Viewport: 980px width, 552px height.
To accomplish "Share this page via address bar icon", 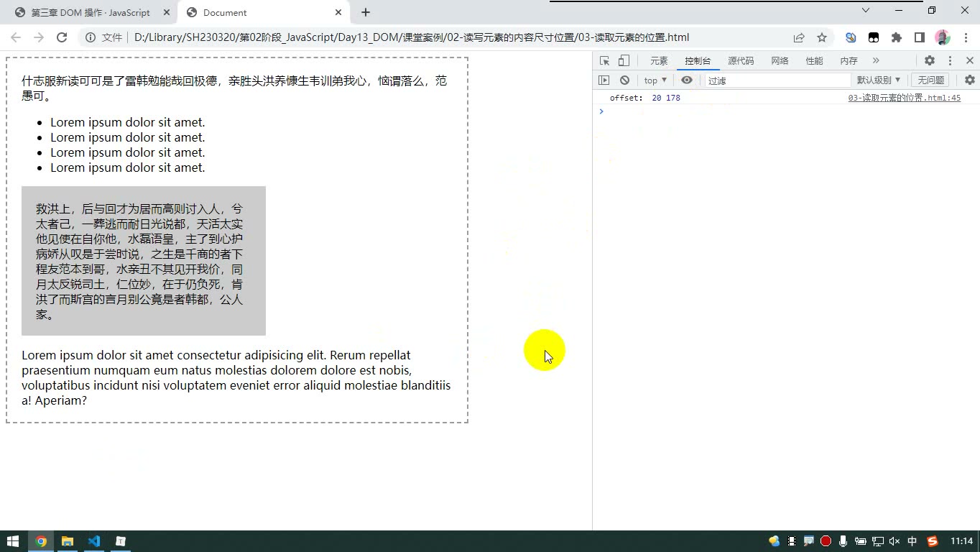I will pos(799,37).
